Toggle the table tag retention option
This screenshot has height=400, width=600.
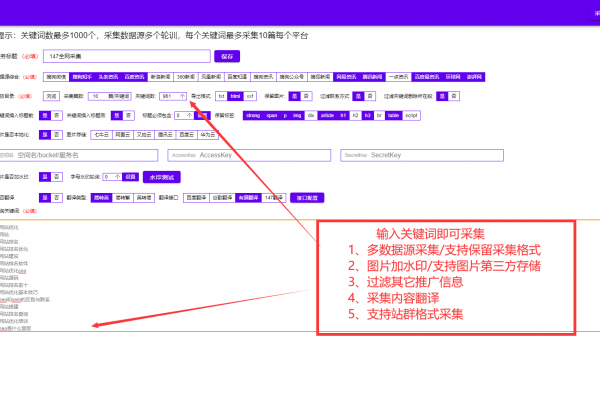pos(395,115)
